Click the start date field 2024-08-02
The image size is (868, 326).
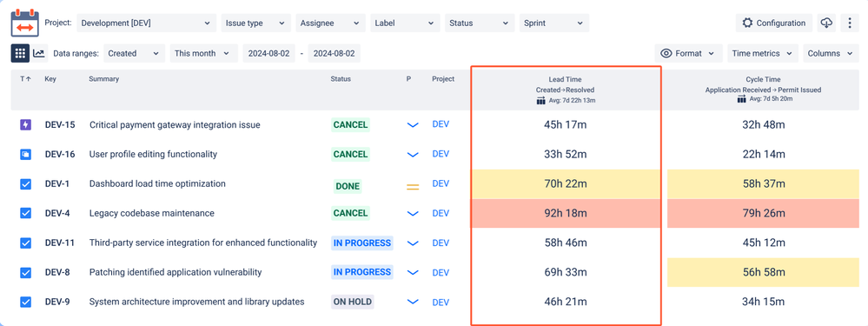269,53
